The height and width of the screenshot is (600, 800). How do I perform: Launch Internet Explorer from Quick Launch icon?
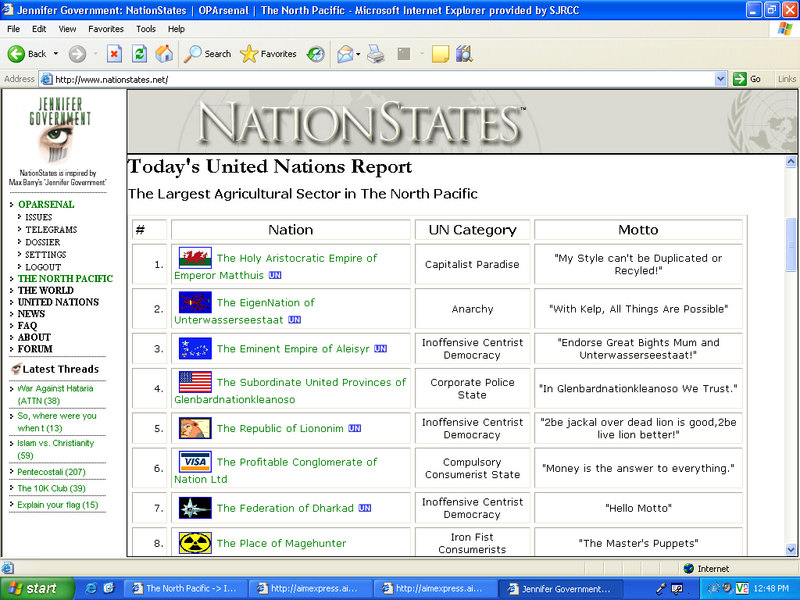coord(91,588)
